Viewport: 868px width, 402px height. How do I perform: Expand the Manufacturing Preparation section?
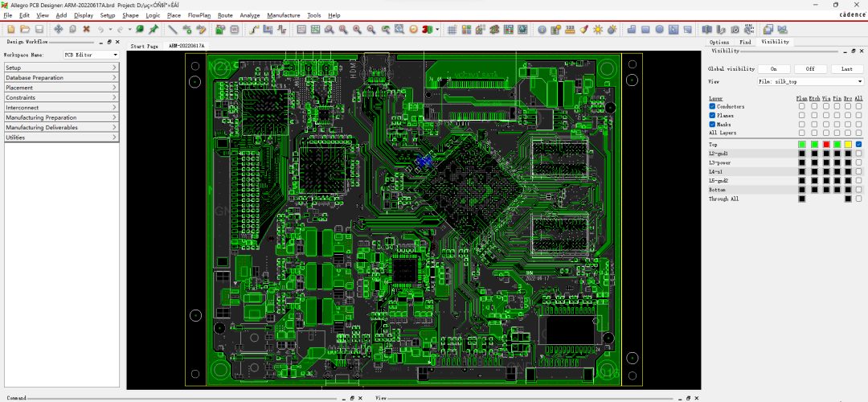pos(61,117)
